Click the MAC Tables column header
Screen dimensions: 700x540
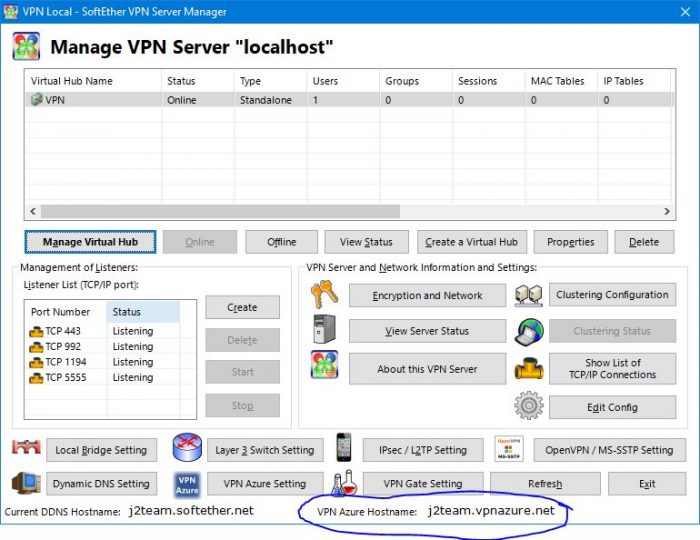562,81
